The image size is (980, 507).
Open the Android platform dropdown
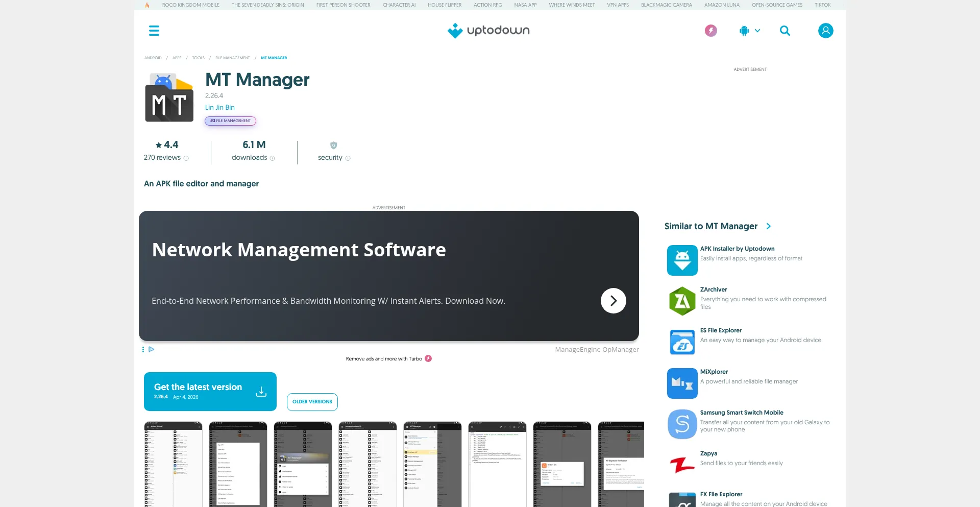(750, 31)
